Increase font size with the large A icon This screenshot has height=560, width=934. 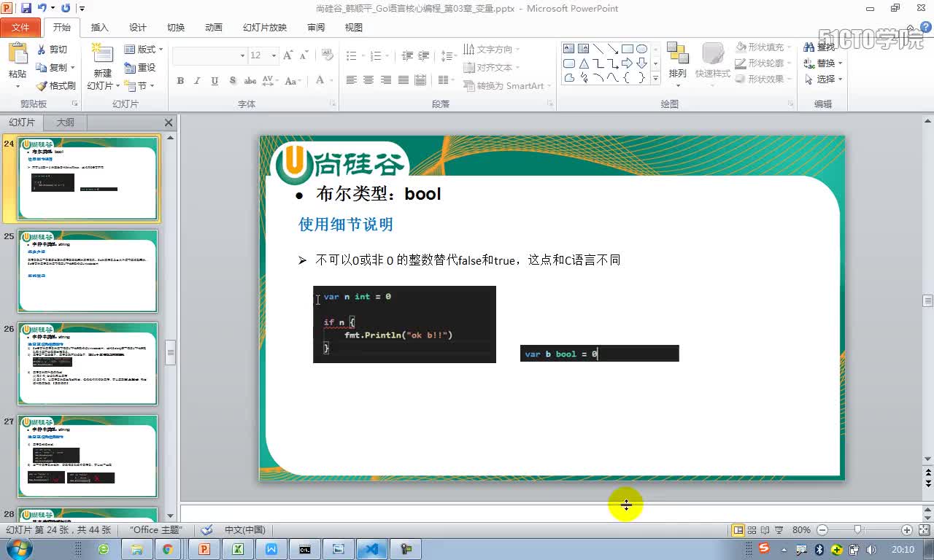point(287,55)
